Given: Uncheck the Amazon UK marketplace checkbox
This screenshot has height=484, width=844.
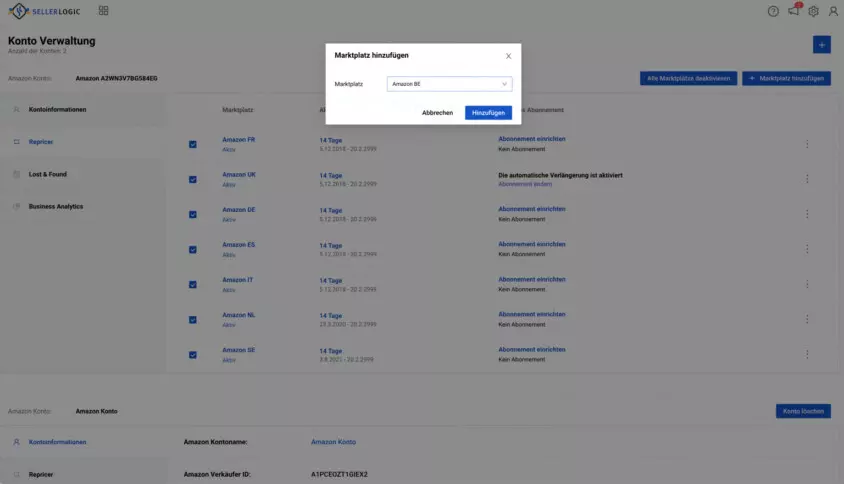Looking at the screenshot, I should click(x=193, y=179).
